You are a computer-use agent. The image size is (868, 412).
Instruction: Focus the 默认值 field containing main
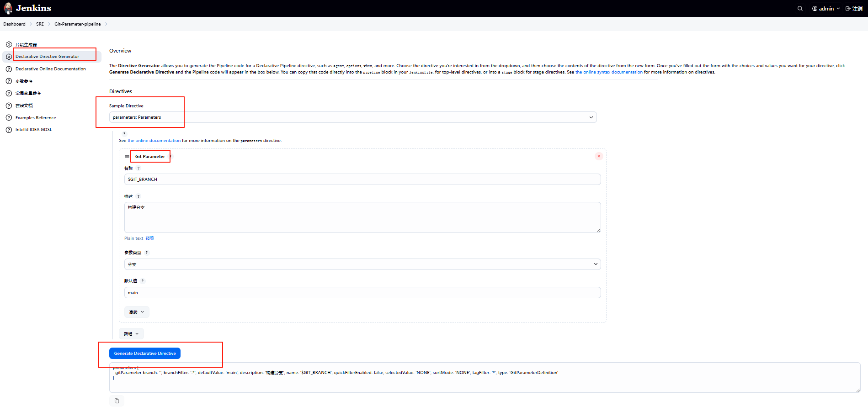point(362,293)
